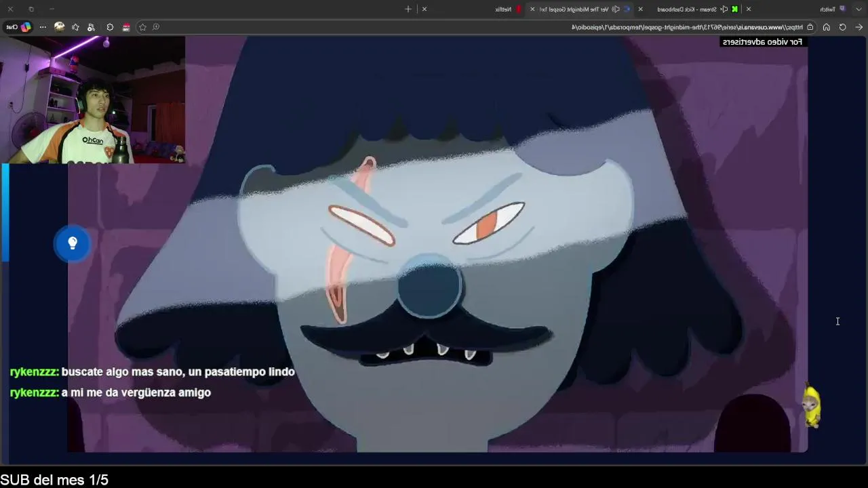Switch to the Stream - Kick Dashboard tab
The image size is (868, 488).
point(688,9)
